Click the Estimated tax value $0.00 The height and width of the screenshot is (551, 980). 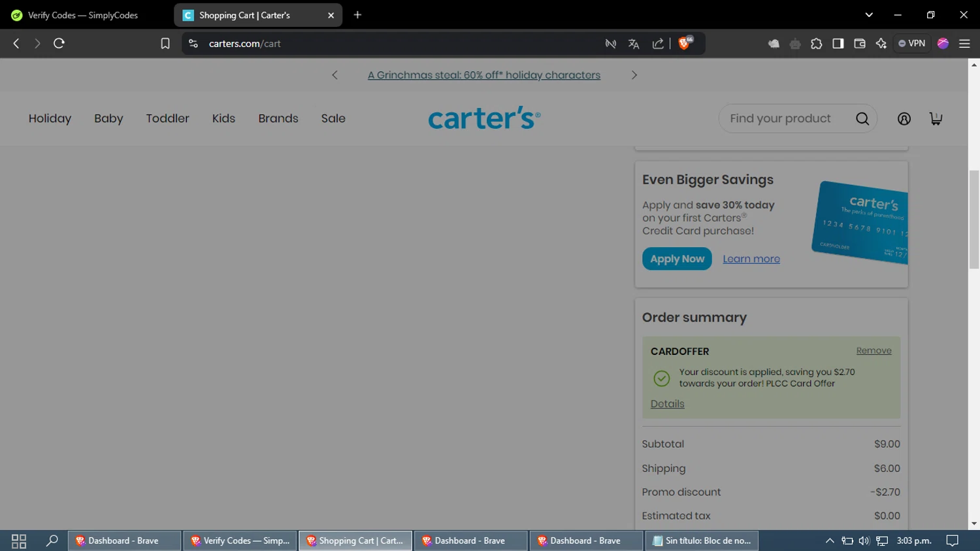pos(887,516)
